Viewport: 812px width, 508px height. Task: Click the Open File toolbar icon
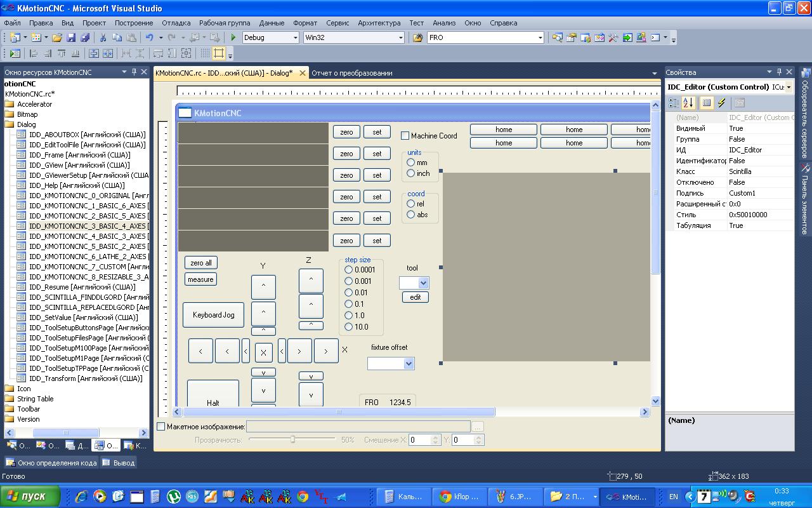[57, 37]
